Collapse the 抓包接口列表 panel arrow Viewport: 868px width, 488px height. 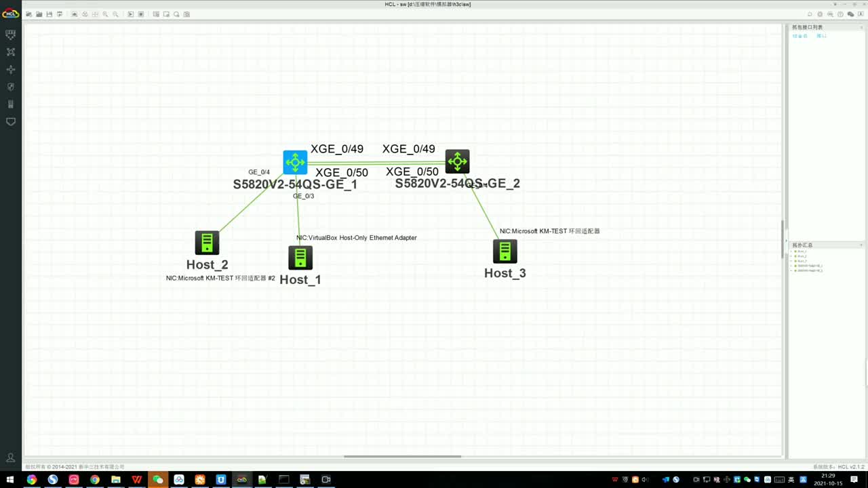[861, 28]
